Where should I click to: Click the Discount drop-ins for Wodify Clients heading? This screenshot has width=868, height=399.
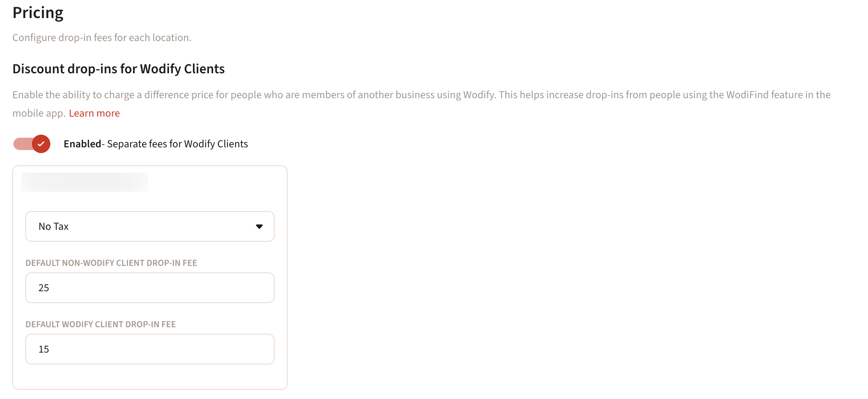(x=118, y=69)
